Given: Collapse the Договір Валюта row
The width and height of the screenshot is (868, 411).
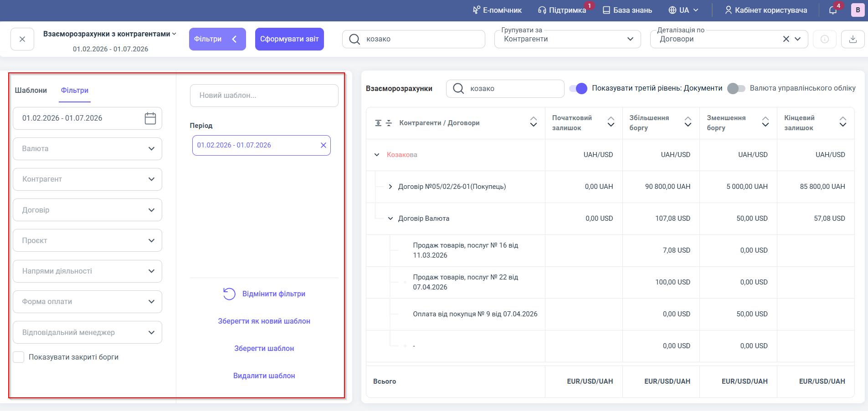Looking at the screenshot, I should [390, 219].
